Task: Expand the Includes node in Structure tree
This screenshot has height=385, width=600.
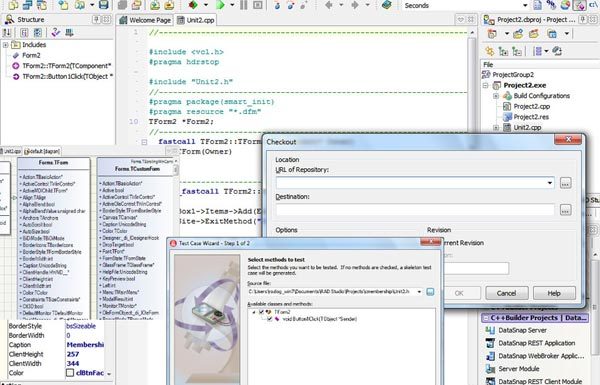Action: pyautogui.click(x=5, y=45)
